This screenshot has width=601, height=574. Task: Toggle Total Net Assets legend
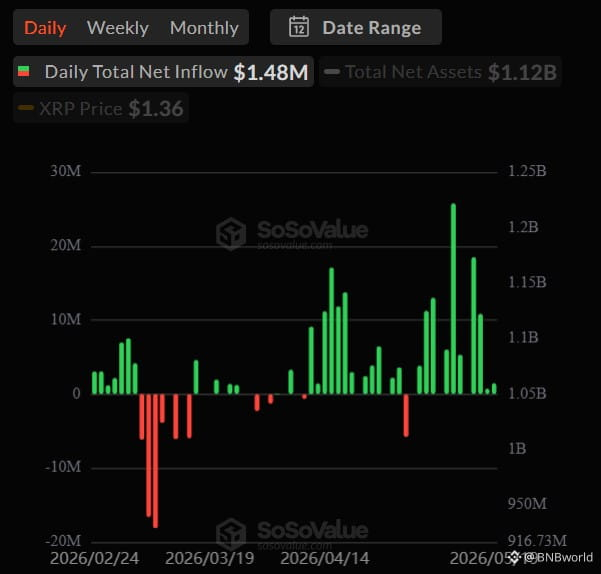[x=440, y=72]
